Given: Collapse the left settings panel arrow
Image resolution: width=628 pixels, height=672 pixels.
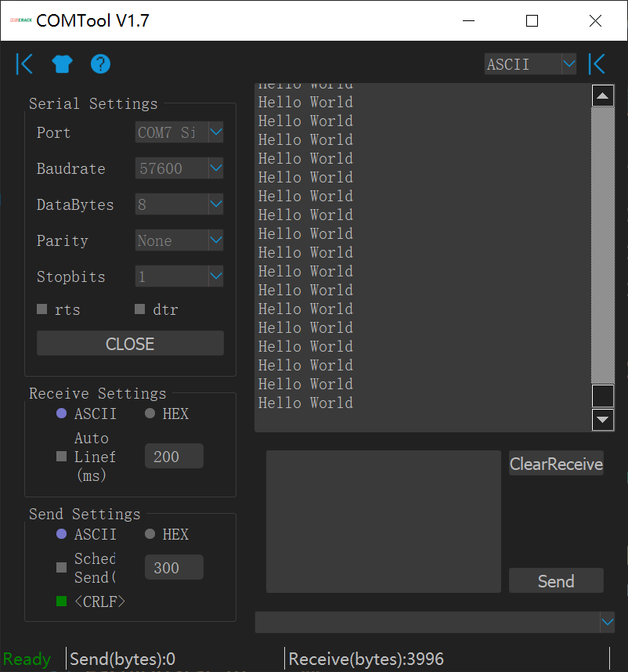Looking at the screenshot, I should click(x=25, y=64).
